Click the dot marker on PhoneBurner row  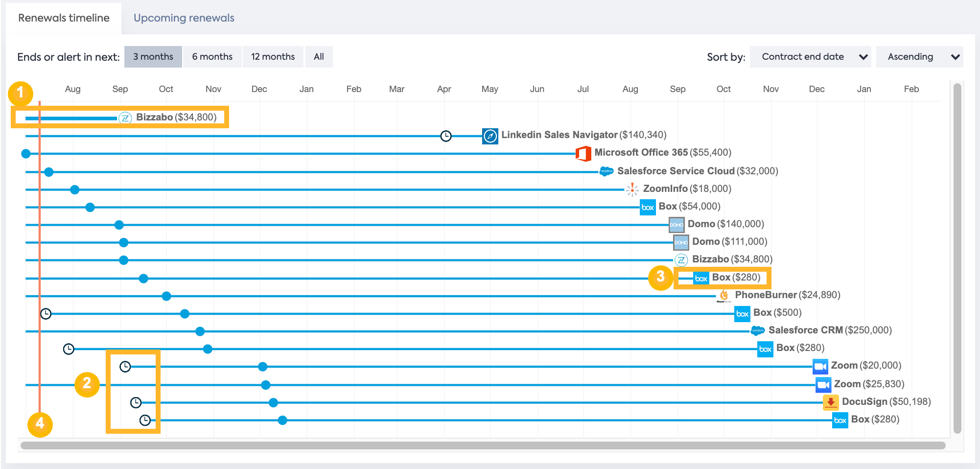(166, 296)
